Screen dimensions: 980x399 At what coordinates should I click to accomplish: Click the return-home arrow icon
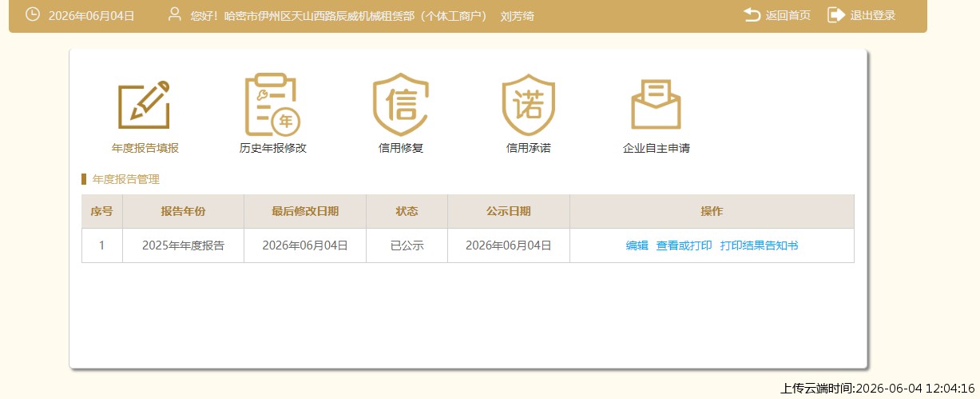752,14
